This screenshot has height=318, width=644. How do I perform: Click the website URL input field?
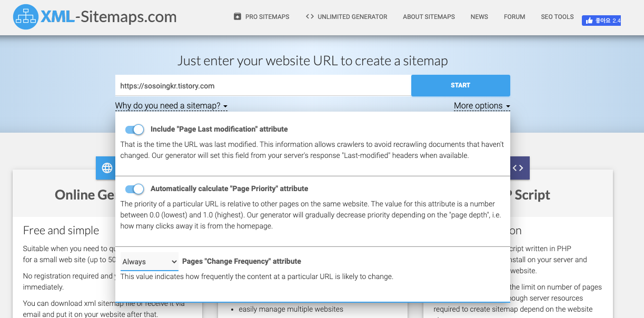[263, 85]
